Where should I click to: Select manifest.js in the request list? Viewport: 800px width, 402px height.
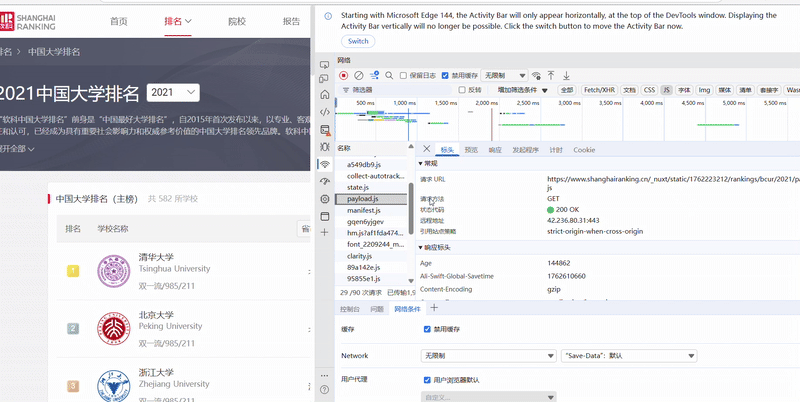click(371, 211)
